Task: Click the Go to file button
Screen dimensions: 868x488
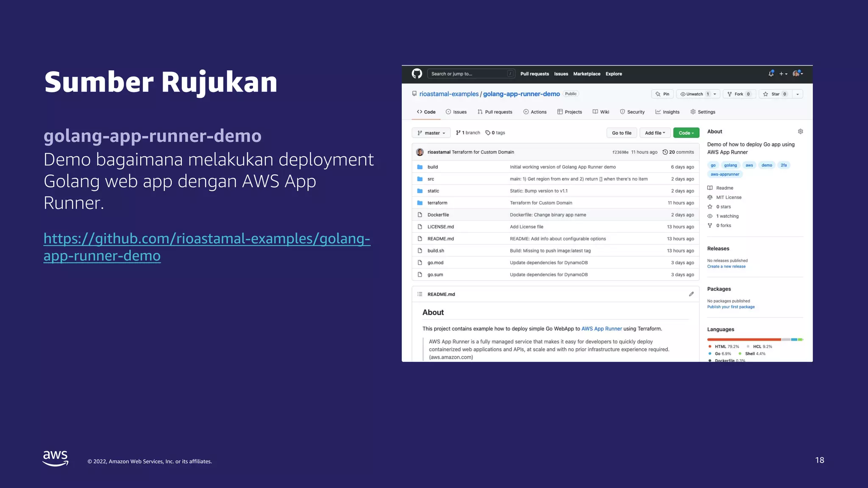Action: click(621, 133)
